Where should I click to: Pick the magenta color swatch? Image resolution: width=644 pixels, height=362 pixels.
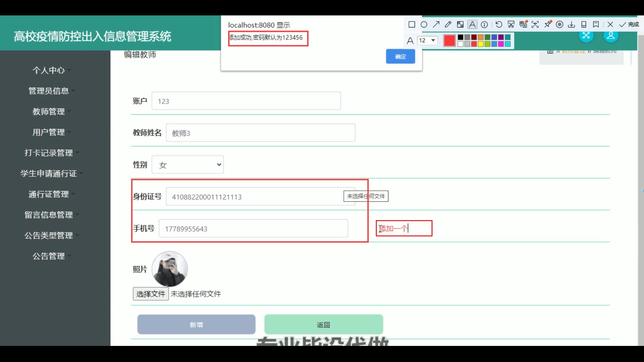[501, 44]
